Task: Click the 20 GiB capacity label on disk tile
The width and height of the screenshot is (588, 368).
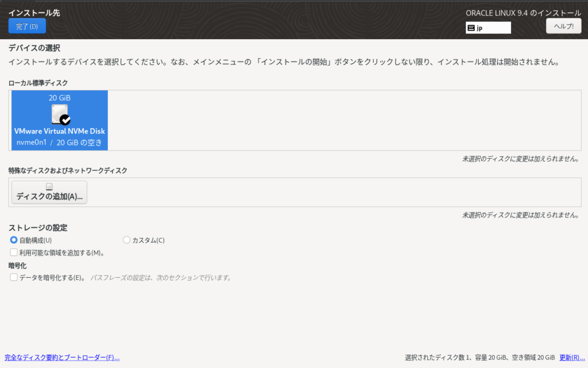Action: tap(60, 98)
